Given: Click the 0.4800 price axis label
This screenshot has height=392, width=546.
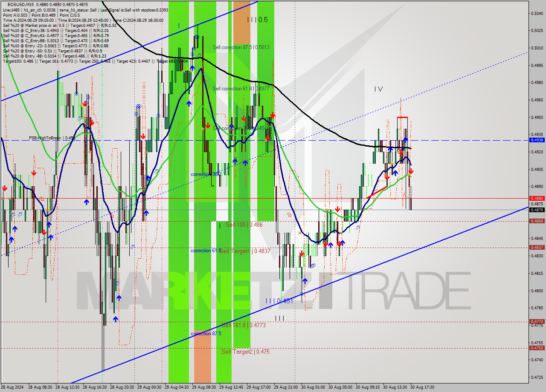Looking at the screenshot, I should (537, 291).
